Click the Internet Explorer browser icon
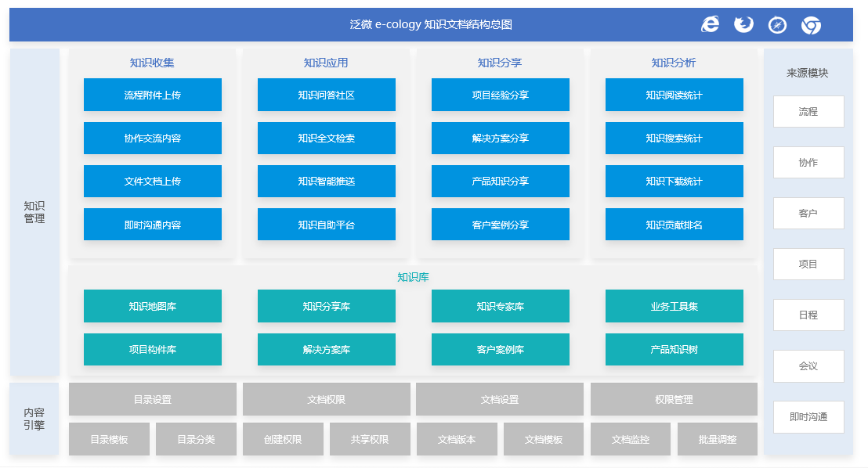This screenshot has height=468, width=868. coord(711,24)
